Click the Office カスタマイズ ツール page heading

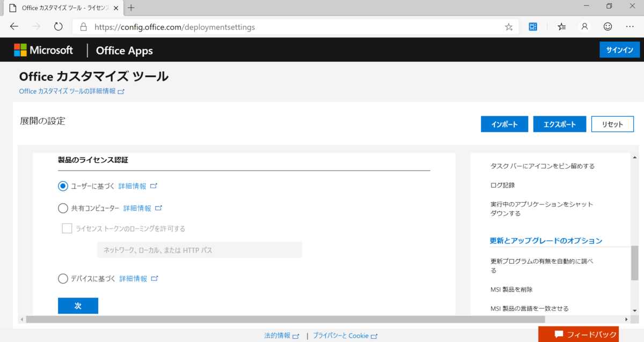pyautogui.click(x=93, y=76)
